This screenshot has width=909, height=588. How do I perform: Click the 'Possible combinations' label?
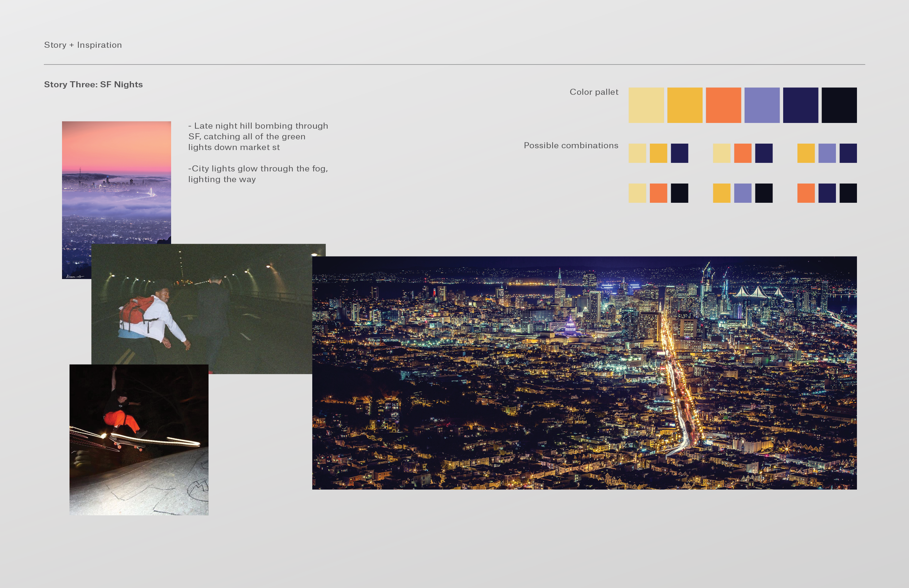point(571,145)
